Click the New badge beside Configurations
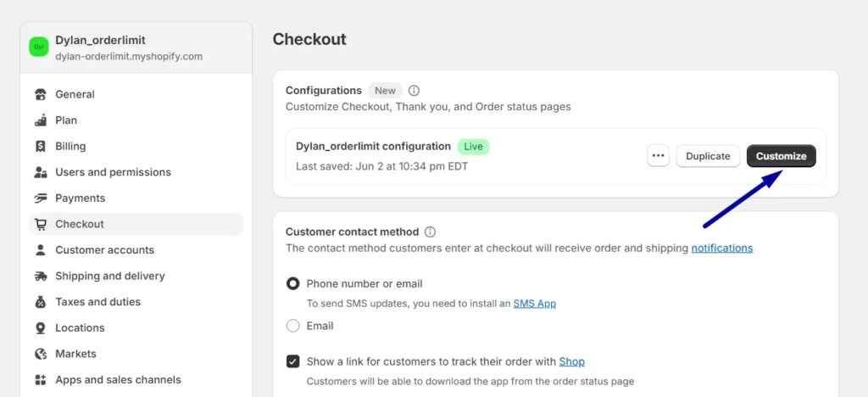Screen dimensions: 868x397 pyautogui.click(x=386, y=91)
